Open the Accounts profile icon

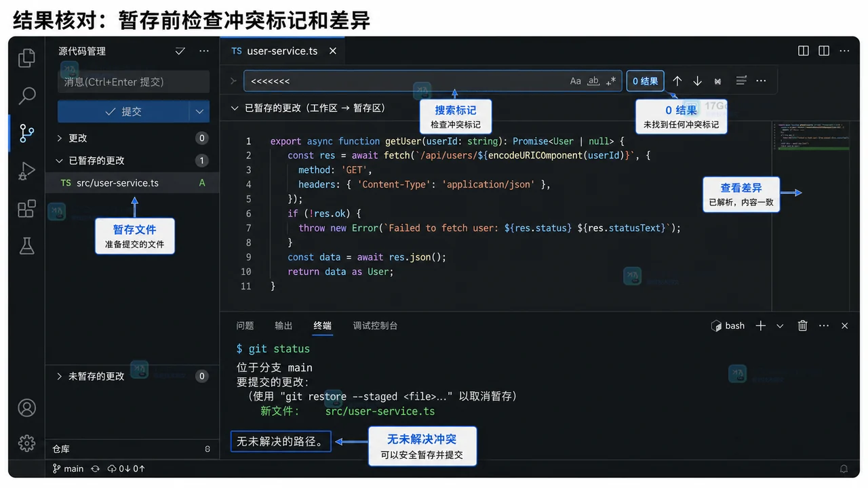click(x=26, y=408)
